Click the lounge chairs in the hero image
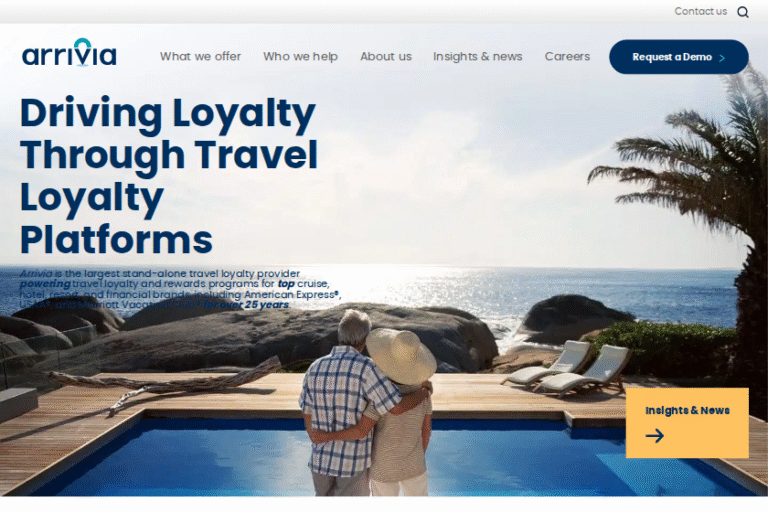Screen dimensions: 768x512 pos(566,368)
